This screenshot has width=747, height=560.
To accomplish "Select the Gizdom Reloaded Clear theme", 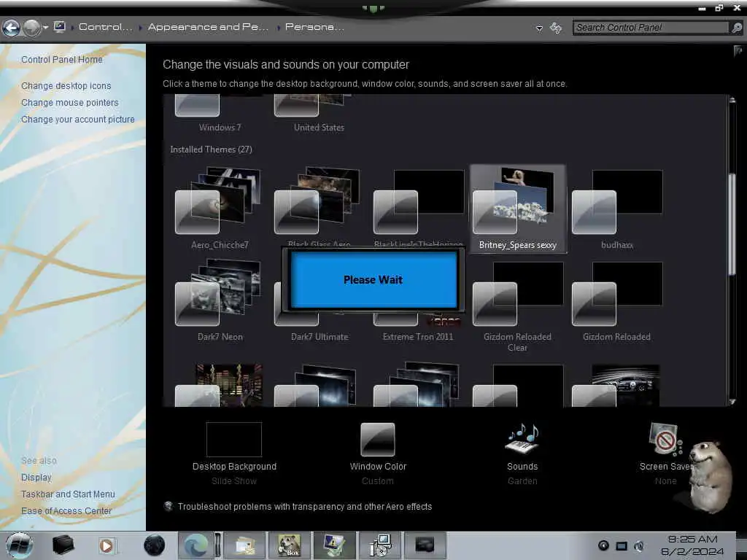I will click(518, 306).
